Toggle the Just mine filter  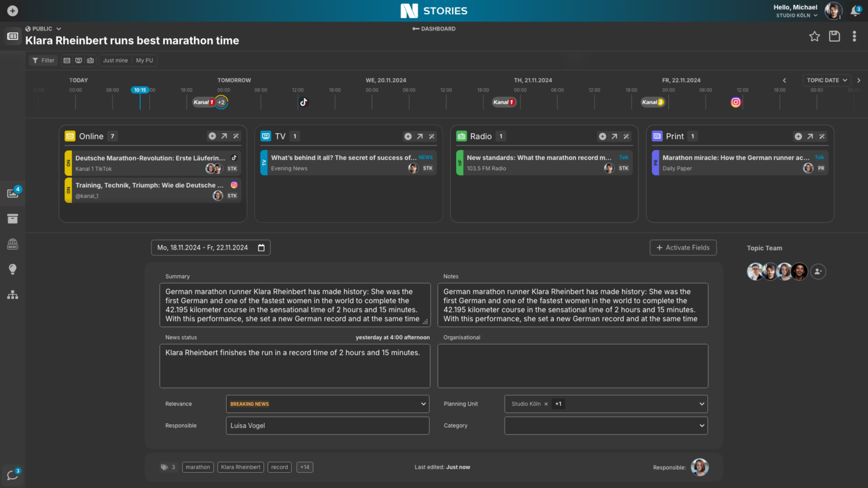115,60
